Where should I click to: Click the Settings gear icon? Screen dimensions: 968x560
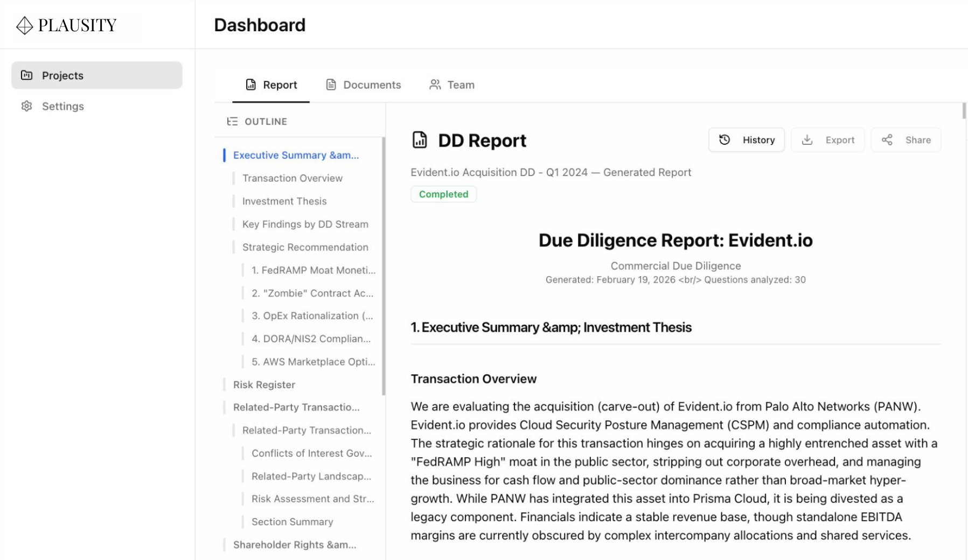[27, 106]
